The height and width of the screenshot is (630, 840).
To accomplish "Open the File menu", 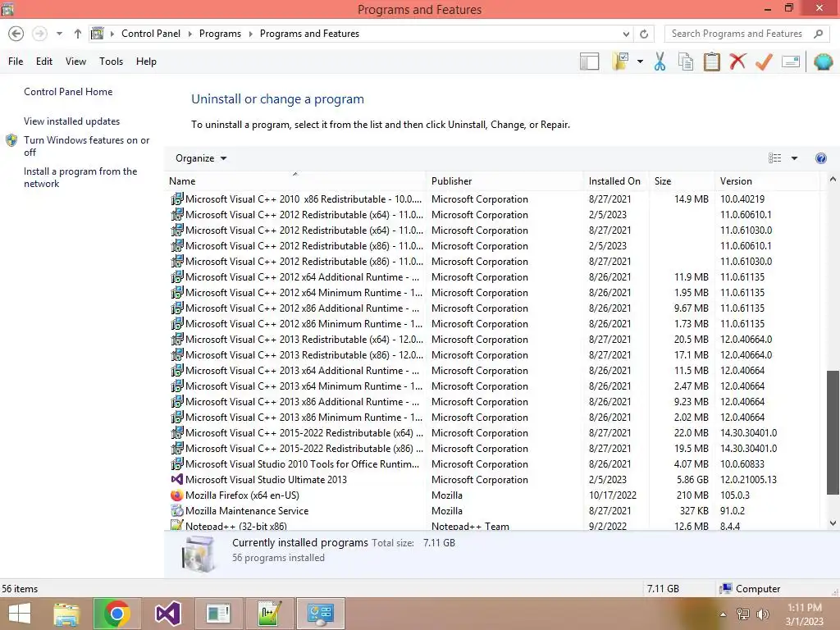I will pos(16,62).
